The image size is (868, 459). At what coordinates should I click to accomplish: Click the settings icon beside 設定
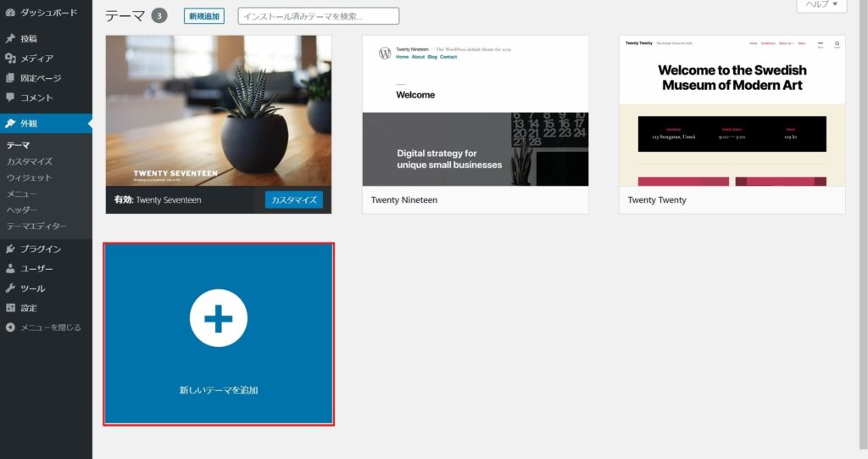tap(10, 308)
